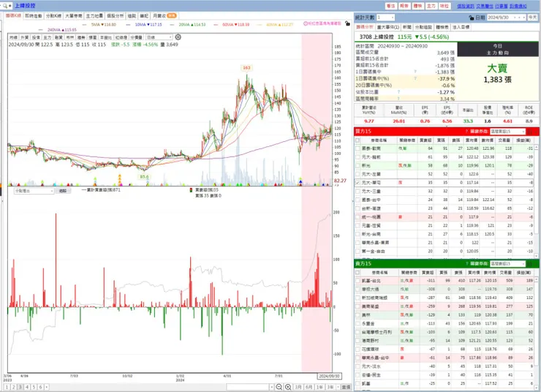Switch to the 籌碼K線 tab
This screenshot has width=541, height=392.
(x=13, y=16)
